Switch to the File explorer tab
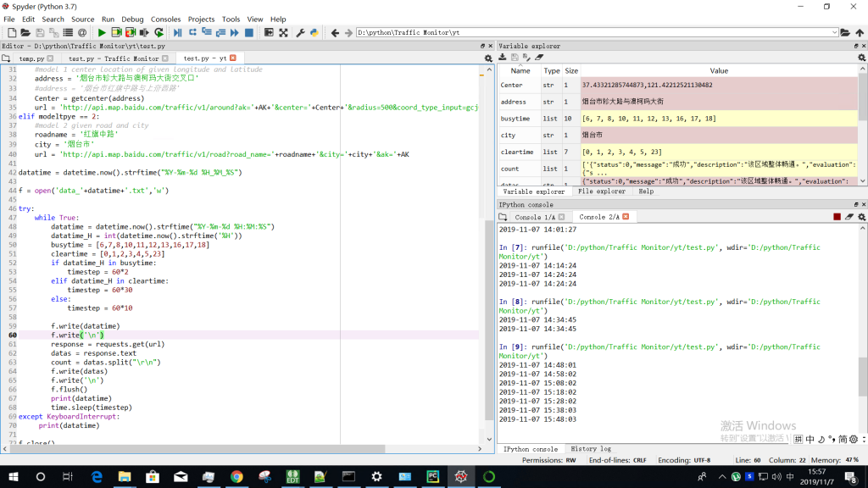 click(599, 191)
